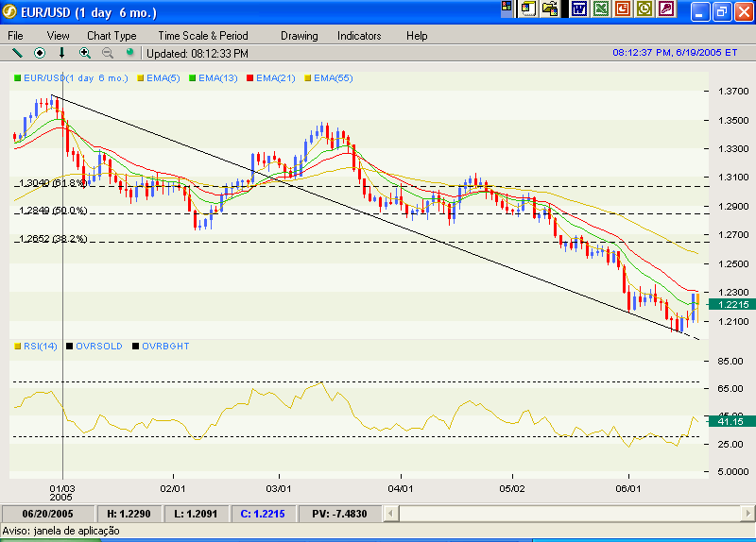Click the application logo in title bar
Screen dimensions: 756x542
9,11
